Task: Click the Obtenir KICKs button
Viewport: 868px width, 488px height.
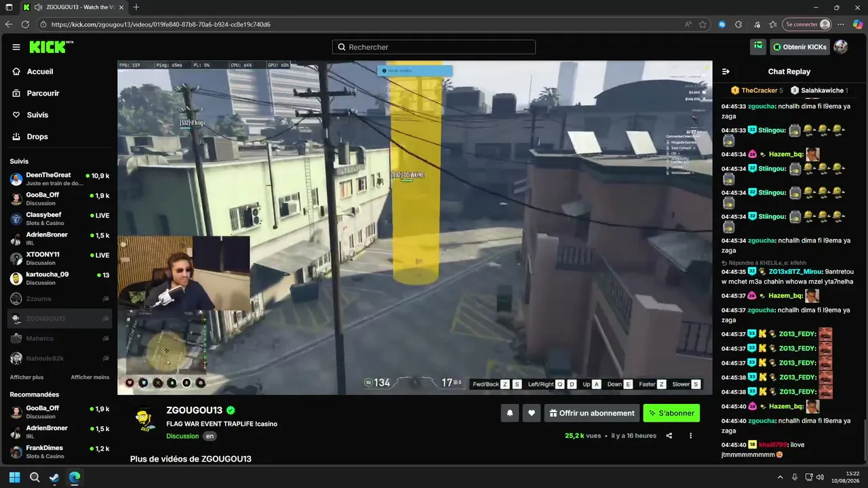Action: click(x=800, y=47)
